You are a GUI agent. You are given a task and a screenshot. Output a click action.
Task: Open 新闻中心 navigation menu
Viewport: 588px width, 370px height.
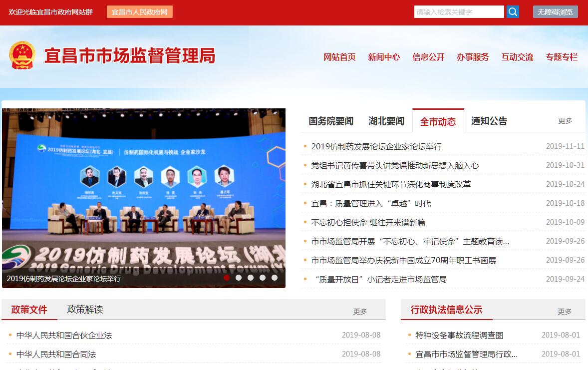(383, 57)
